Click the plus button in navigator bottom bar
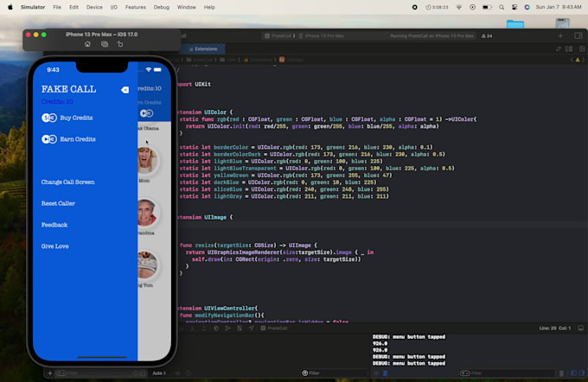 tap(50, 373)
